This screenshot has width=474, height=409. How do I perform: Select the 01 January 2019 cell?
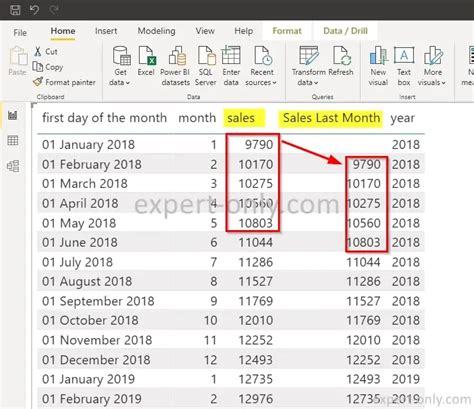(x=88, y=379)
